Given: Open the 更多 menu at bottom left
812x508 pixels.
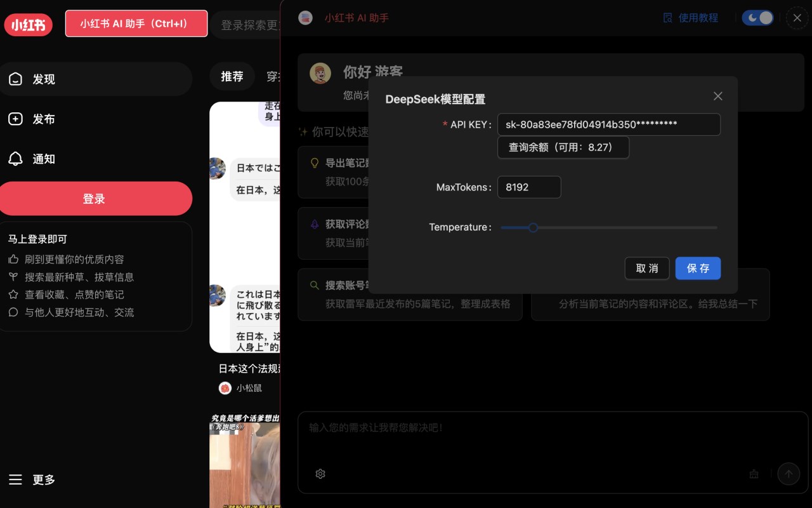Looking at the screenshot, I should click(x=32, y=479).
